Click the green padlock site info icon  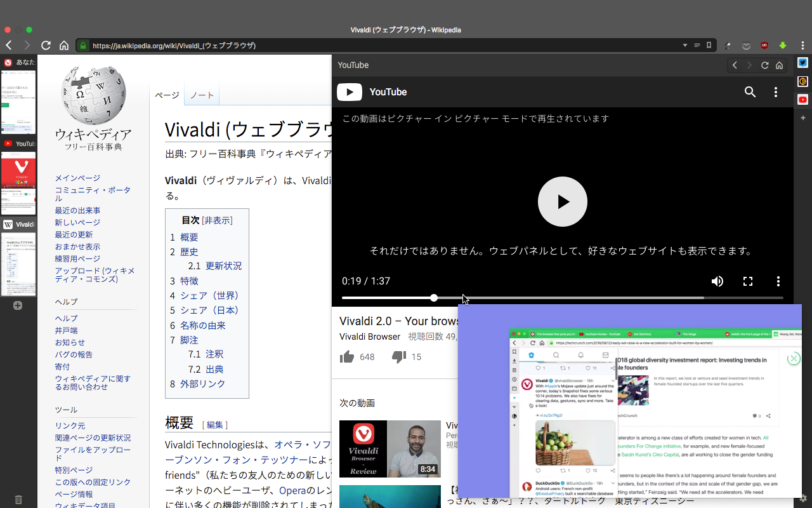[x=82, y=46]
